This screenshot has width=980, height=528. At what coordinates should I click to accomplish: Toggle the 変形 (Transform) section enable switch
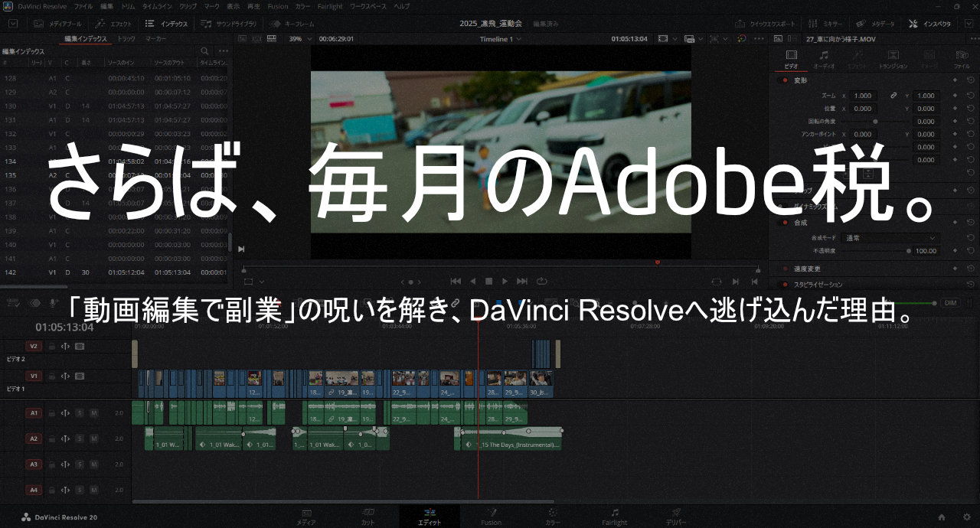[785, 80]
